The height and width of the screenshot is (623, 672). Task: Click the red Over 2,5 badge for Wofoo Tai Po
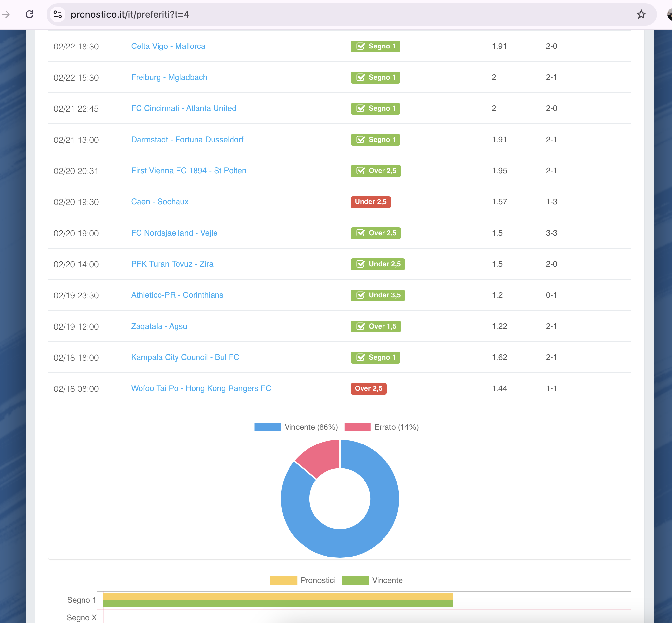[368, 389]
